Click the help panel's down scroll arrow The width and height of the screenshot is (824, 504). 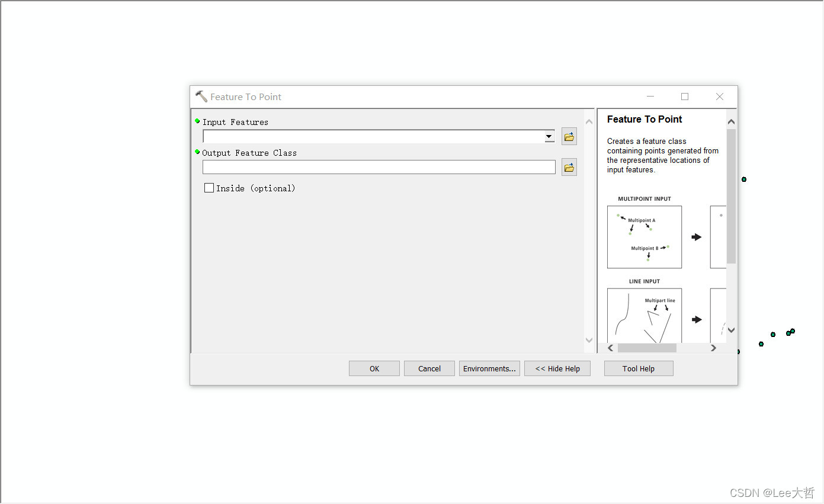[731, 330]
